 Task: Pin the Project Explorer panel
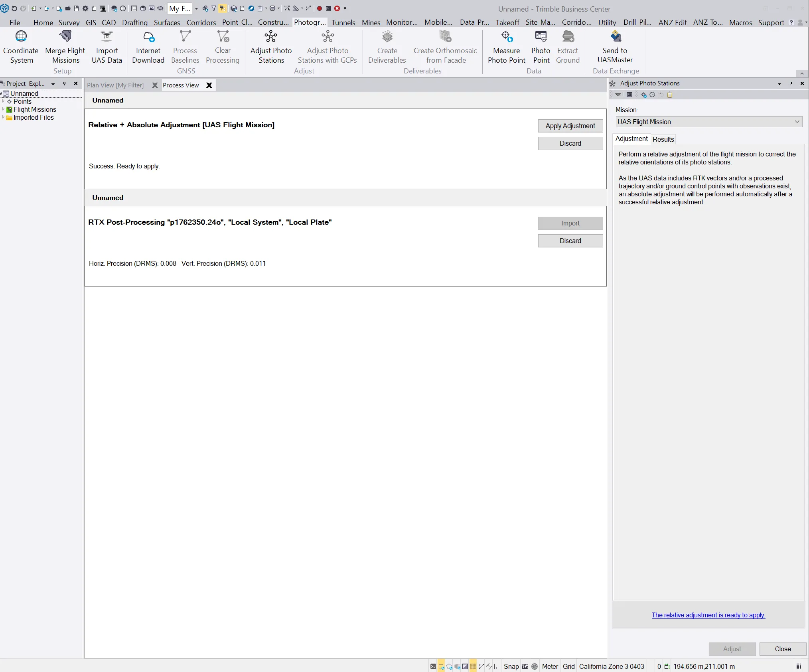(64, 83)
